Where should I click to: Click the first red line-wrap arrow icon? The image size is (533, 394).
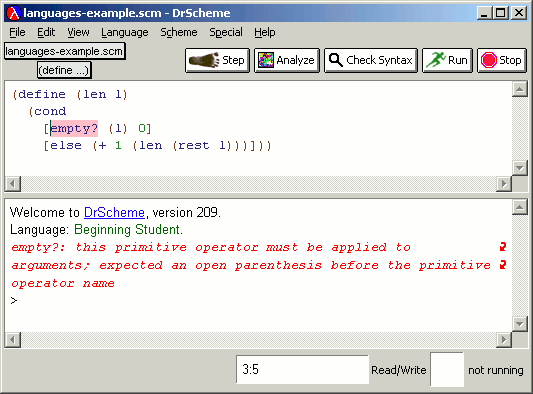(x=503, y=247)
